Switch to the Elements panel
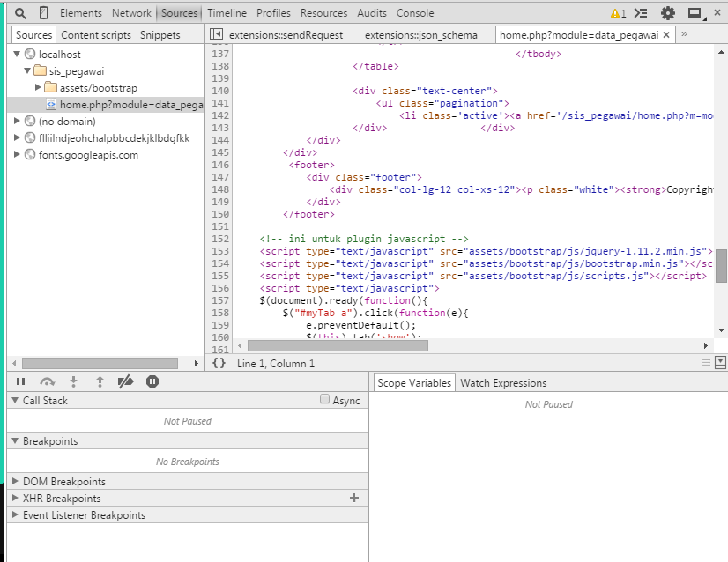Screen dimensions: 728x562 pos(81,13)
